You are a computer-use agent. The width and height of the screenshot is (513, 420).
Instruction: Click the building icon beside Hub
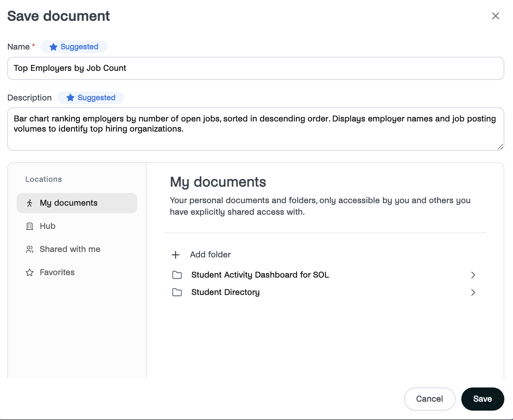[30, 226]
